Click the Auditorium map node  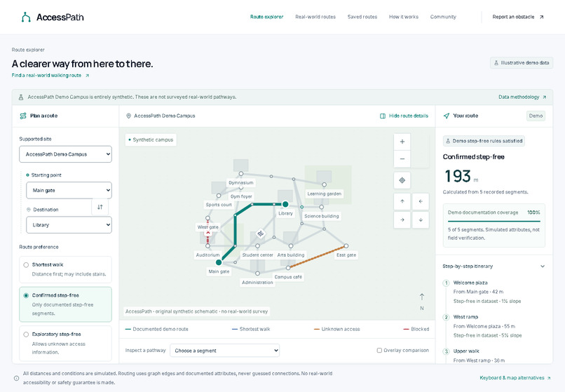(207, 246)
